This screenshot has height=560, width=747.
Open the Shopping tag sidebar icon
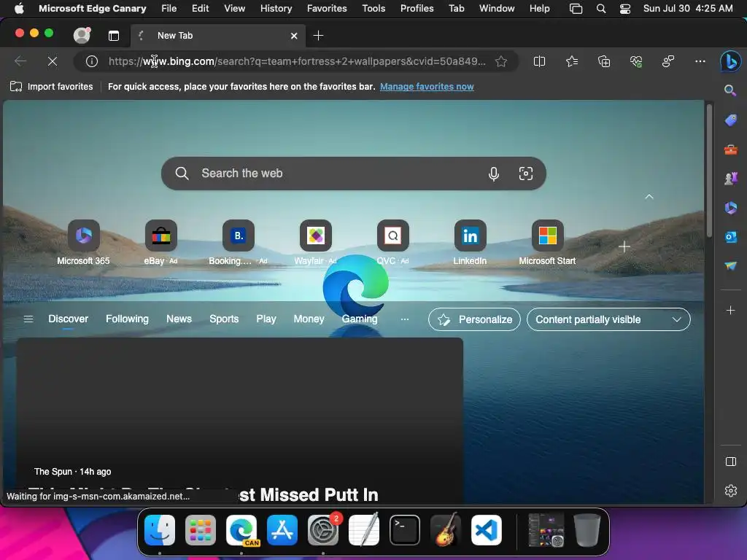730,120
